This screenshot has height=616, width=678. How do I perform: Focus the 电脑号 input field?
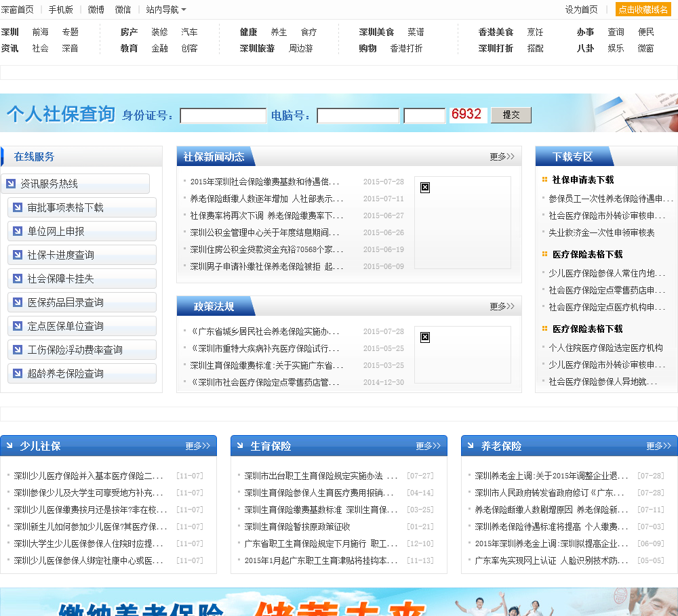point(358,116)
